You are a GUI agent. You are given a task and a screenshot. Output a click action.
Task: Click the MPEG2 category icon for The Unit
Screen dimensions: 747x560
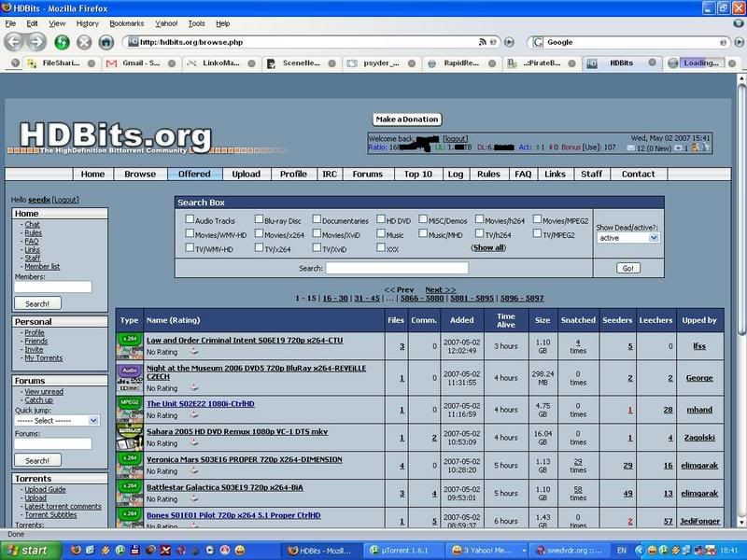coord(130,410)
